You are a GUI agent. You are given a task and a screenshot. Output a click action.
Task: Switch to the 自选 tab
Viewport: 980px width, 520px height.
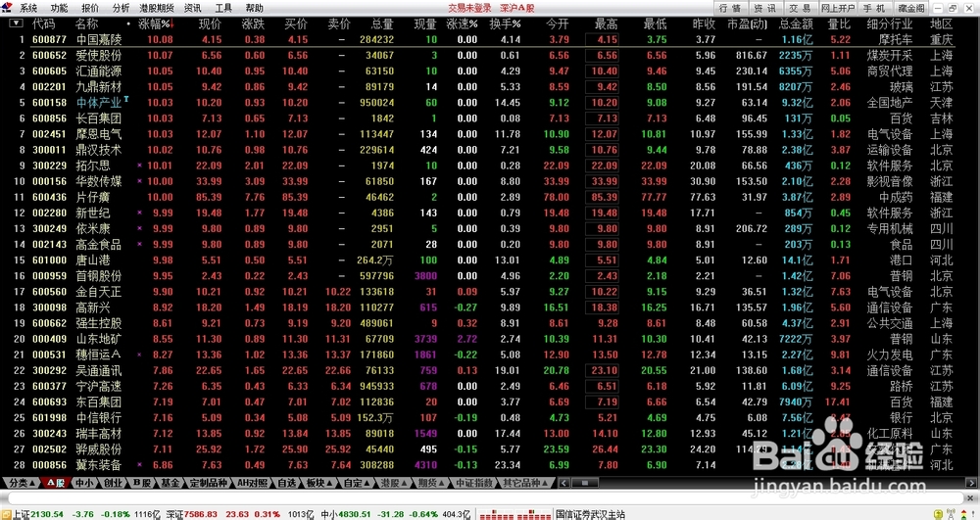(x=287, y=483)
